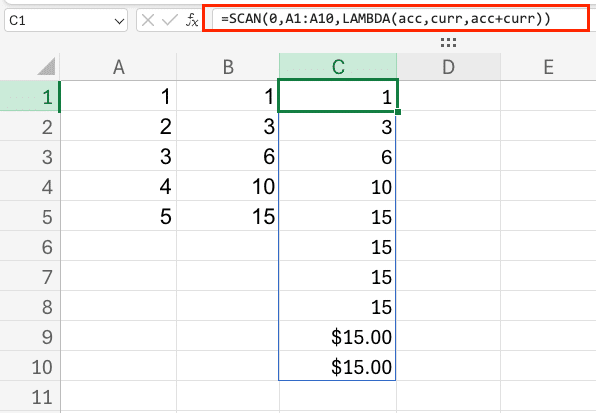Click cell B2 containing 3
This screenshot has width=596, height=413.
[228, 126]
